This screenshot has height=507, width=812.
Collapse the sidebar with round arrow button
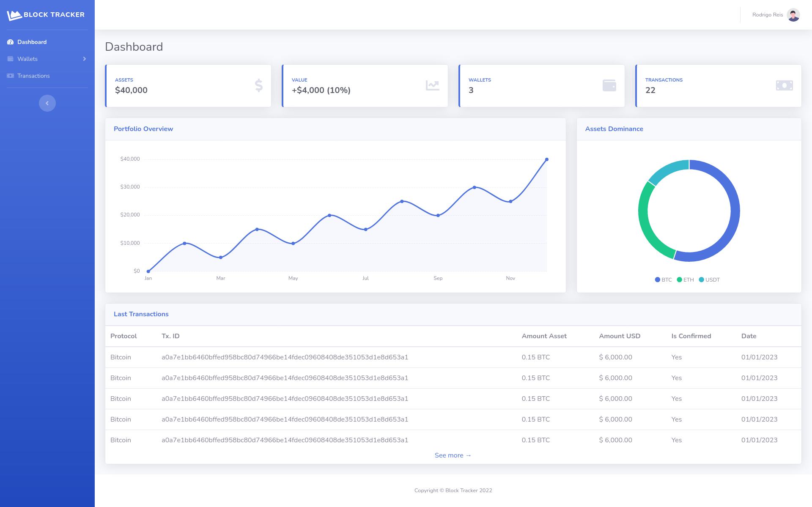click(x=47, y=103)
